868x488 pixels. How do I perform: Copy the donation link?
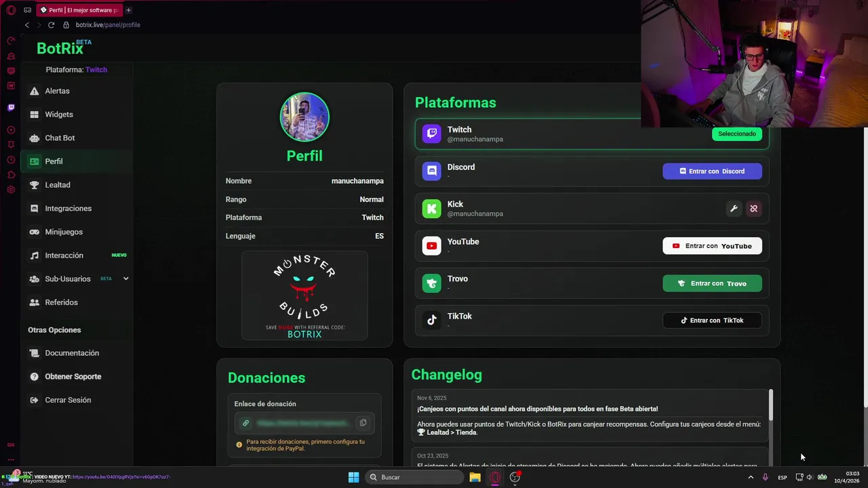363,423
